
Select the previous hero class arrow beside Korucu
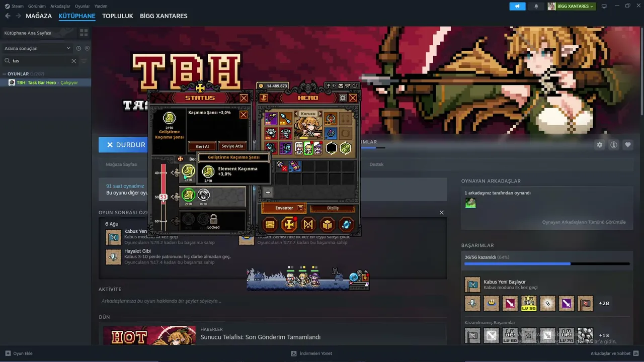pos(297,114)
